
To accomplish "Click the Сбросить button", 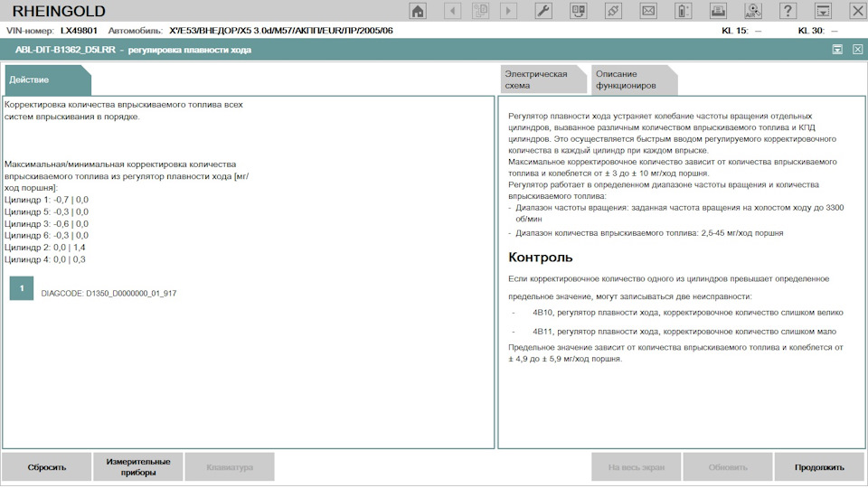I will coord(47,467).
